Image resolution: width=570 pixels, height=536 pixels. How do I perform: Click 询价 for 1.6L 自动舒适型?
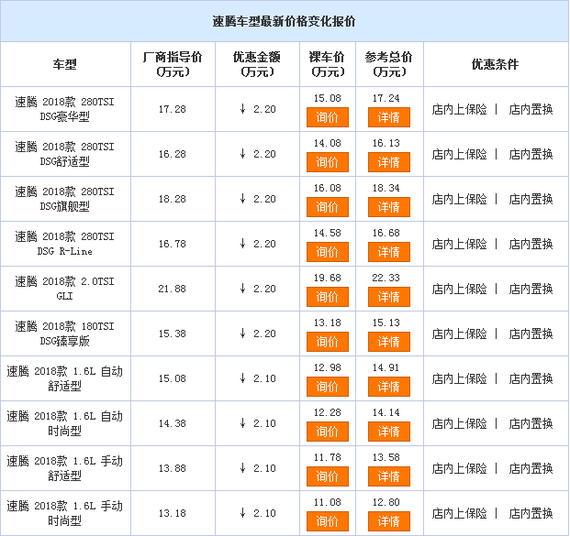328,387
